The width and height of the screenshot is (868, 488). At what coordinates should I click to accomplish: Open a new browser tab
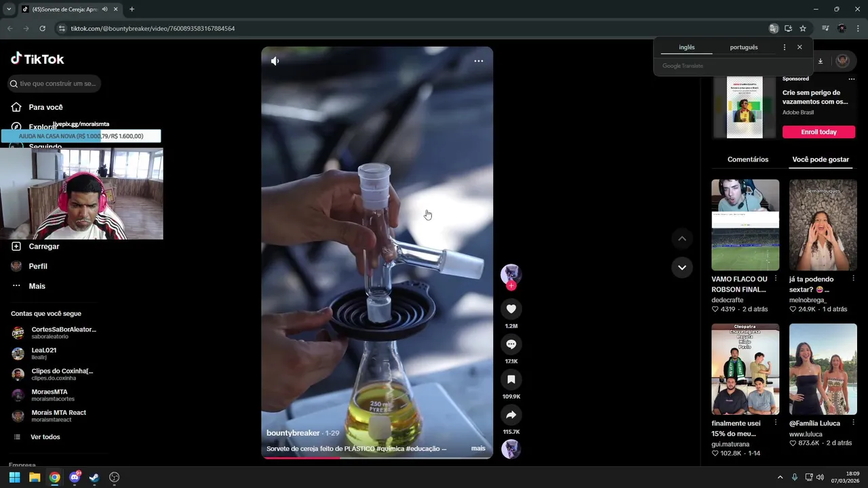click(132, 9)
